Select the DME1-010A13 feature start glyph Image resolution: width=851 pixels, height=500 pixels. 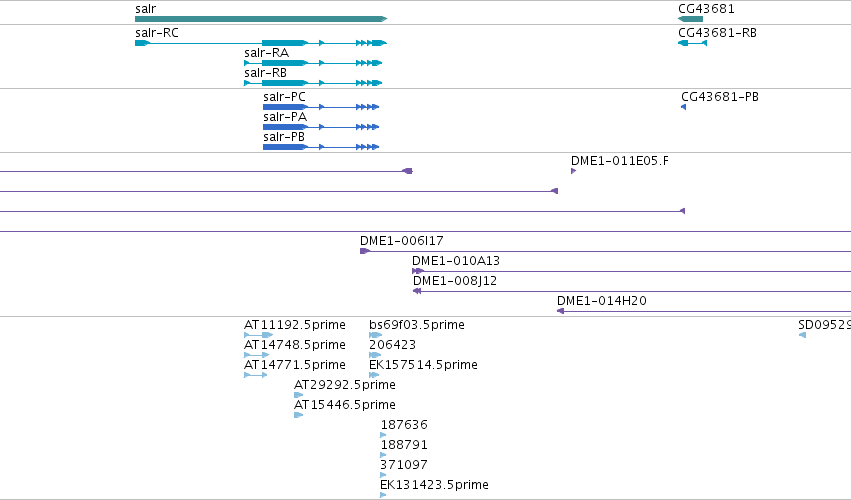coord(417,271)
